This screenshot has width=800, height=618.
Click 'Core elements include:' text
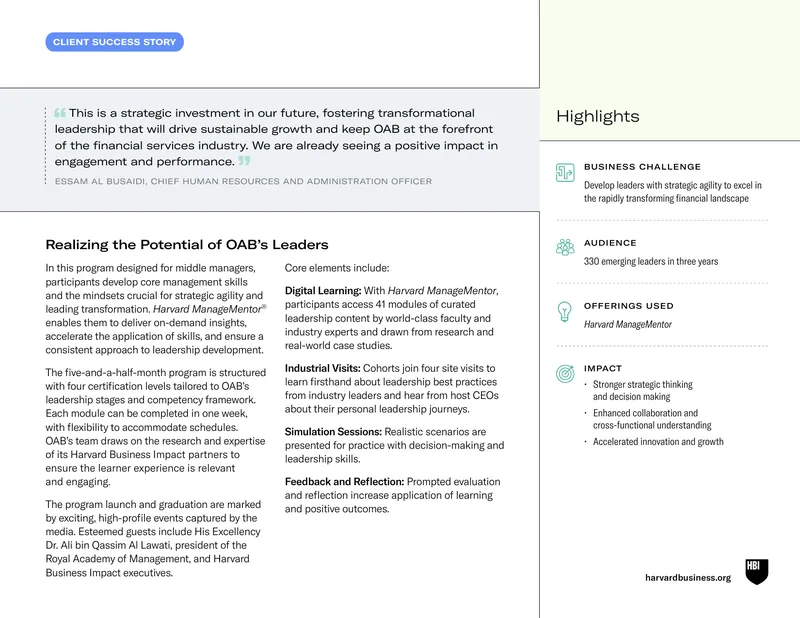click(x=337, y=268)
